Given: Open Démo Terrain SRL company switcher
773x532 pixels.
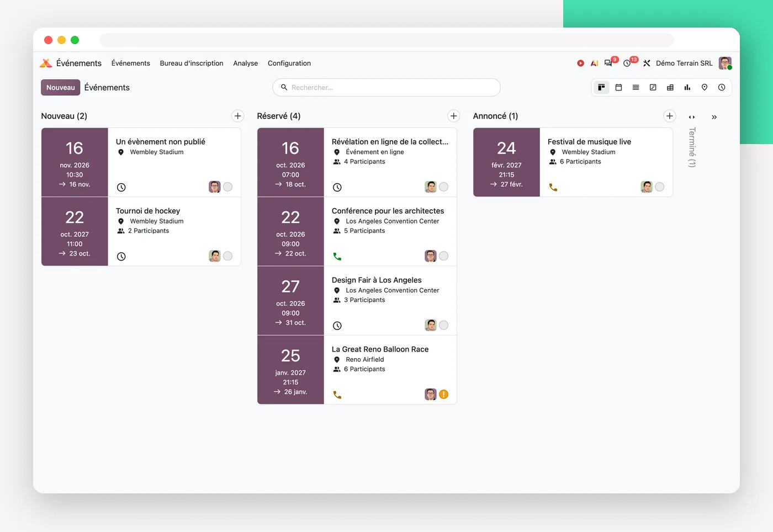Looking at the screenshot, I should pyautogui.click(x=684, y=63).
